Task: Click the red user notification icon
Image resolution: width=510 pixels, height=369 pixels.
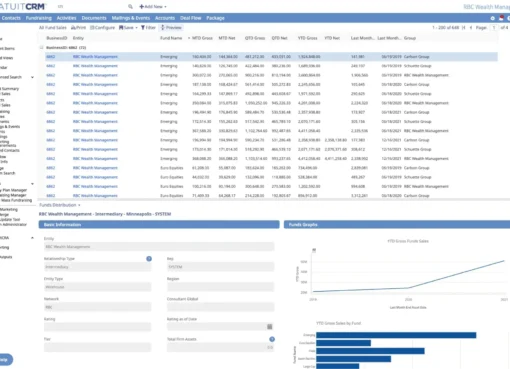Action: click(x=501, y=18)
